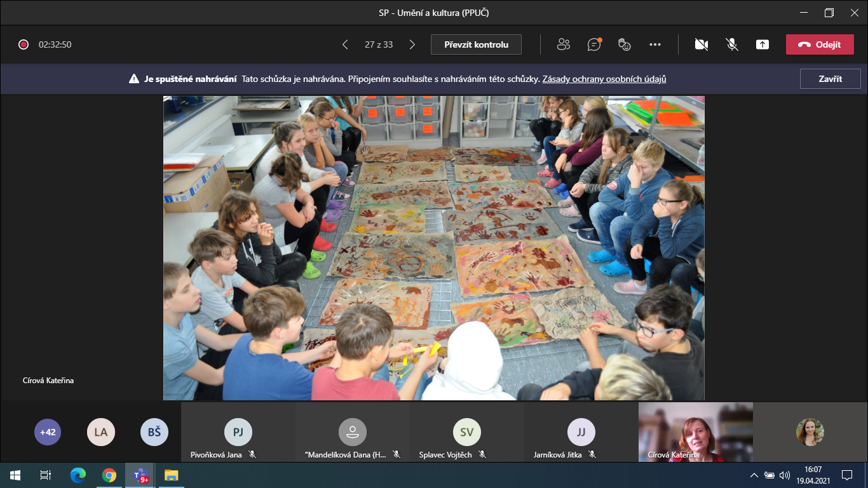Click the raise hand reactions icon
The image size is (868, 488).
point(625,44)
